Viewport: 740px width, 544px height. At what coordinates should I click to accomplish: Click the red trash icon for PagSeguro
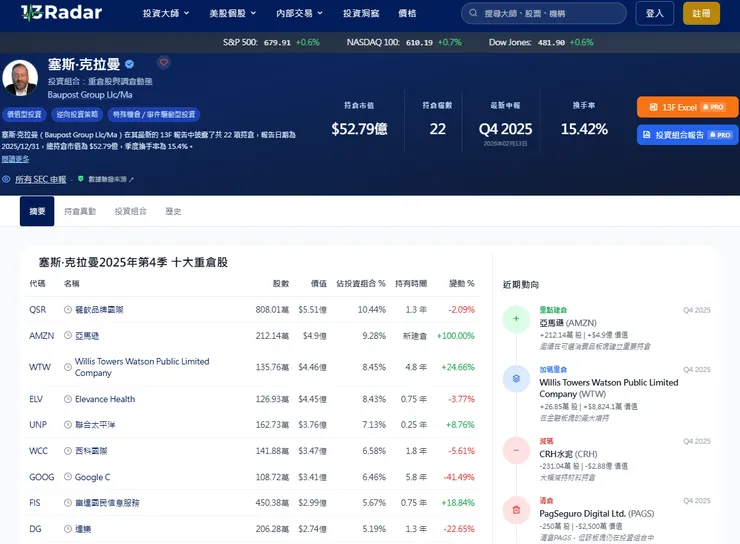[516, 510]
